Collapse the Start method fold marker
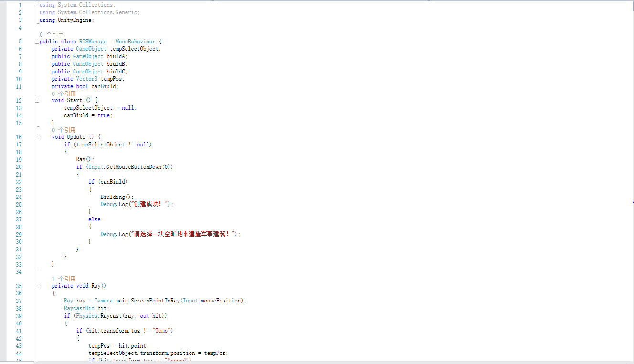The image size is (634, 364). 37,100
